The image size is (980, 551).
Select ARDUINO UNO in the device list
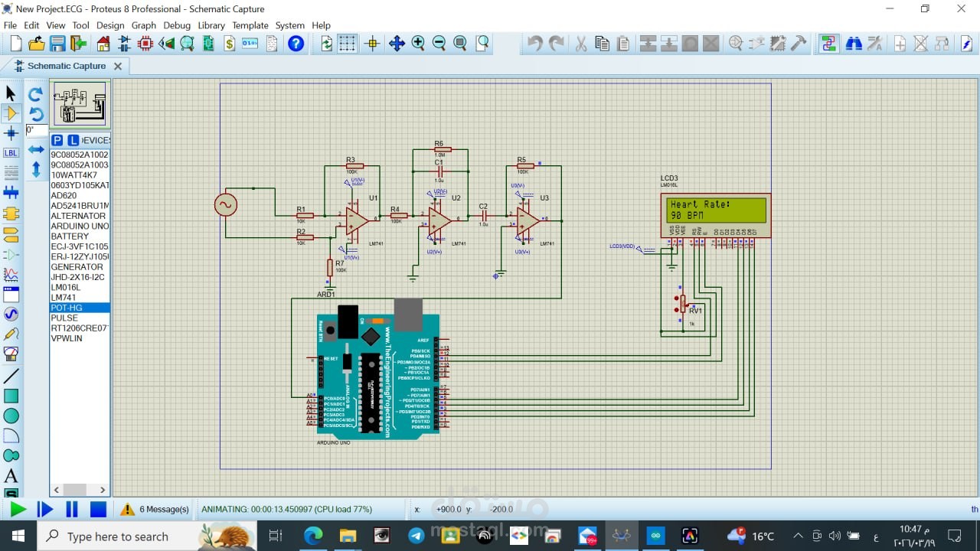coord(80,226)
